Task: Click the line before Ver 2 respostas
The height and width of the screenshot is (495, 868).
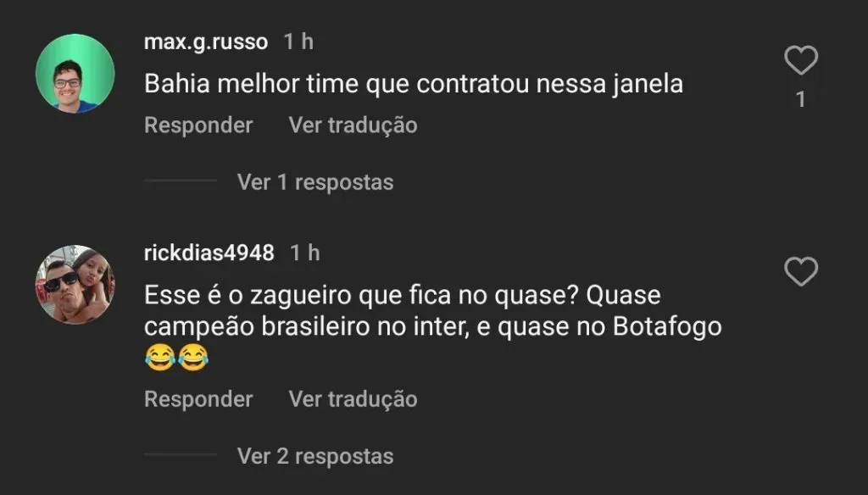Action: 181,454
